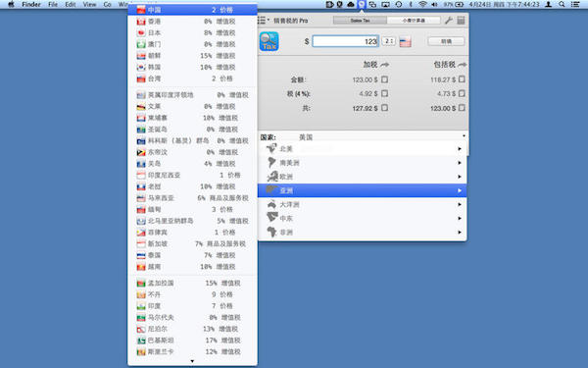Click the 日本 flag icon

(x=141, y=33)
